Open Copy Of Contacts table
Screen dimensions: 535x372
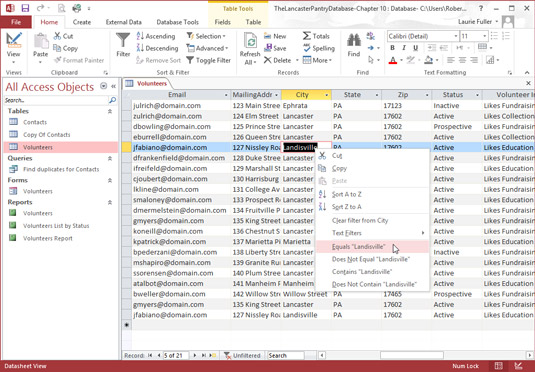coord(46,134)
